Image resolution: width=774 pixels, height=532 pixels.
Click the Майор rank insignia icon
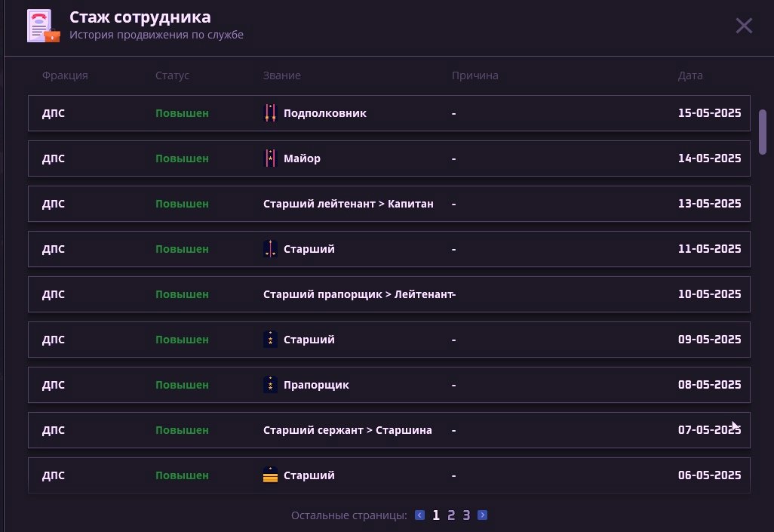[x=270, y=158]
